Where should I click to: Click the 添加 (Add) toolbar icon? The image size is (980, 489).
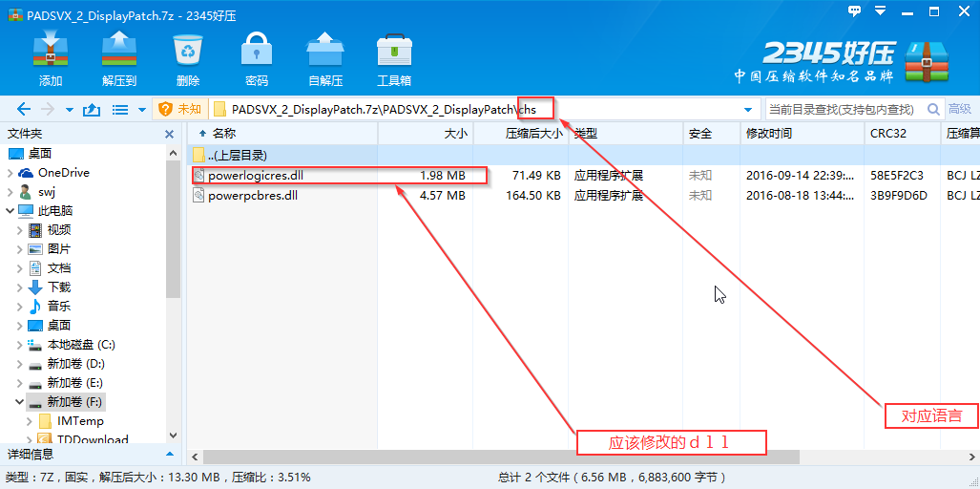pos(51,50)
